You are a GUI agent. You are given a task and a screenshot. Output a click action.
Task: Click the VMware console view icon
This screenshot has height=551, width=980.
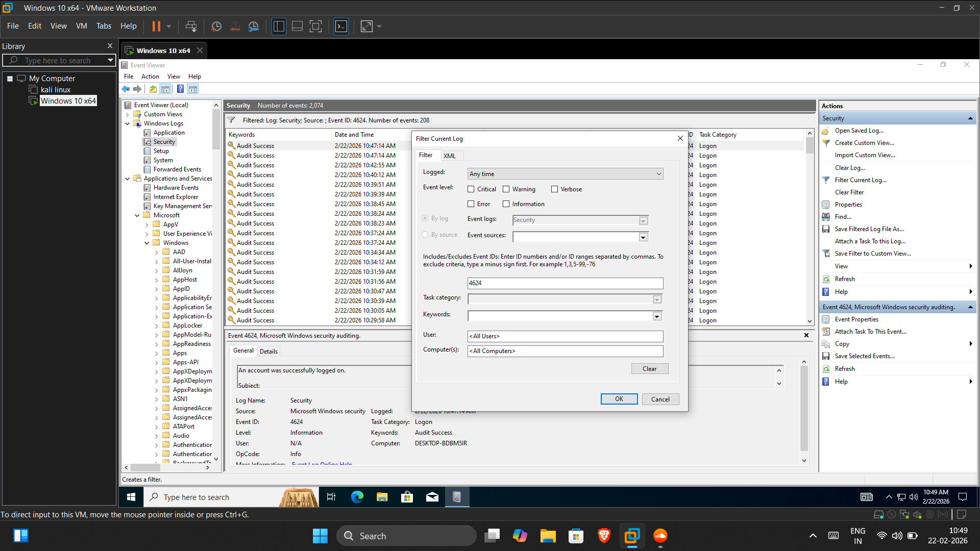341,26
